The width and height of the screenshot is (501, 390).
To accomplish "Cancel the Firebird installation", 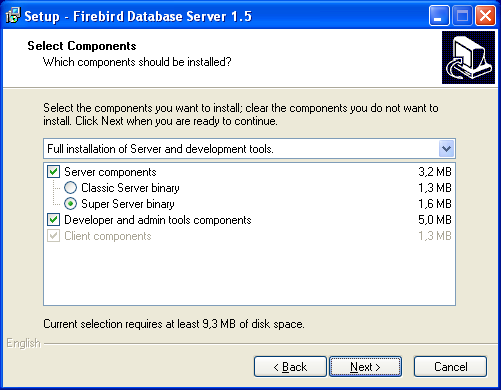I will click(x=450, y=367).
